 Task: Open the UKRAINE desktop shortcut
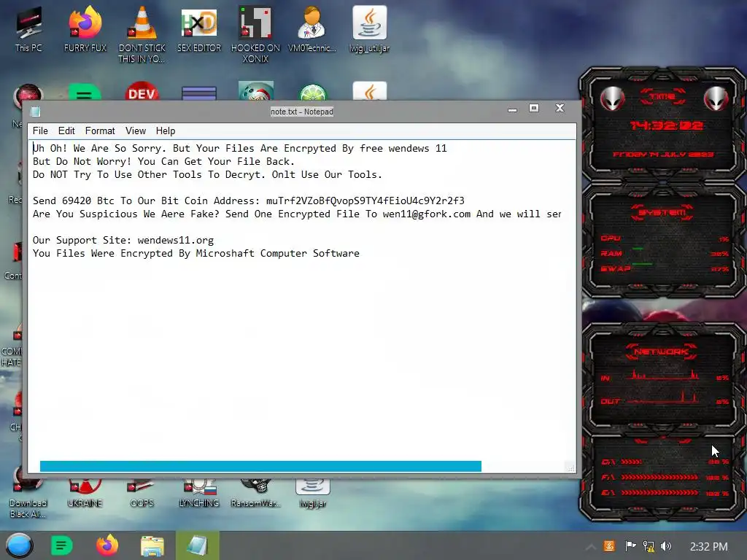(x=85, y=494)
